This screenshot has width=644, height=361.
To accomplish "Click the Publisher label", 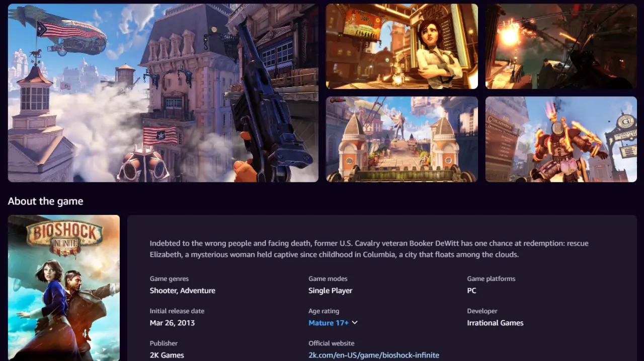I will coord(164,343).
